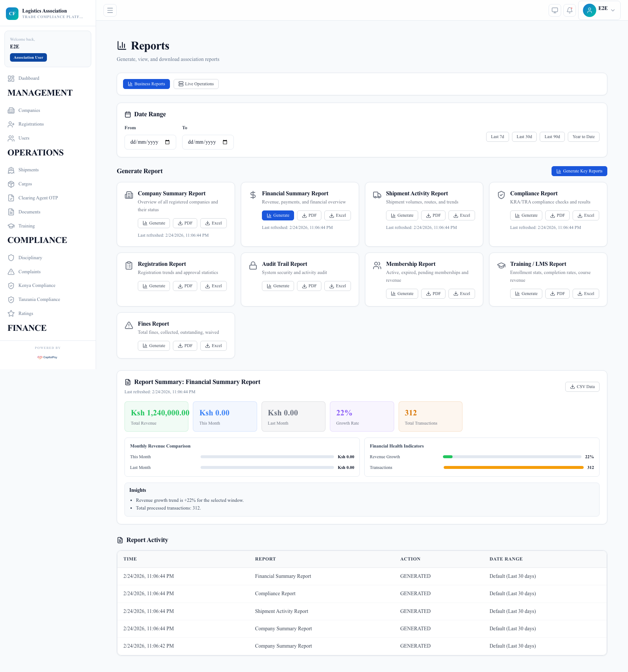Click the hamburger menu icon
The image size is (628, 672).
point(110,10)
